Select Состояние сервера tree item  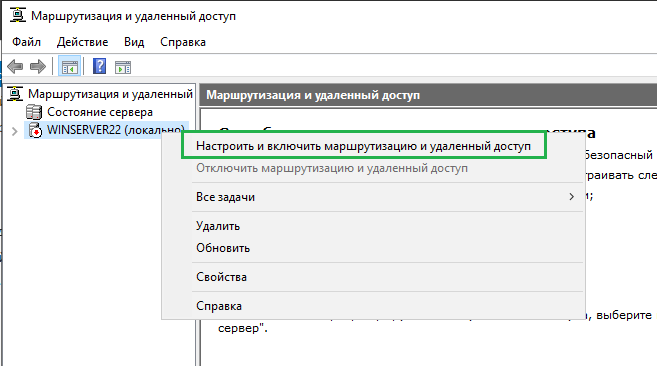coord(100,112)
